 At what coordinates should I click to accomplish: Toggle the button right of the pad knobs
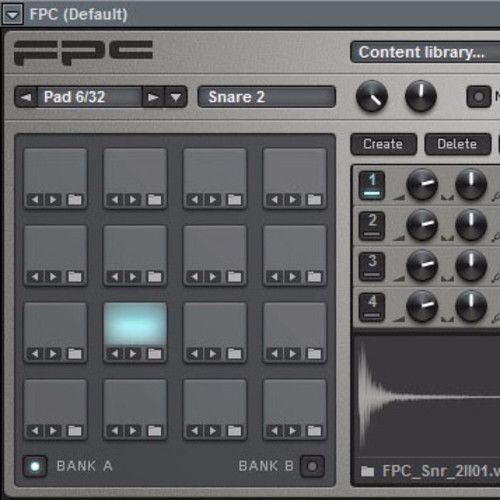(479, 97)
